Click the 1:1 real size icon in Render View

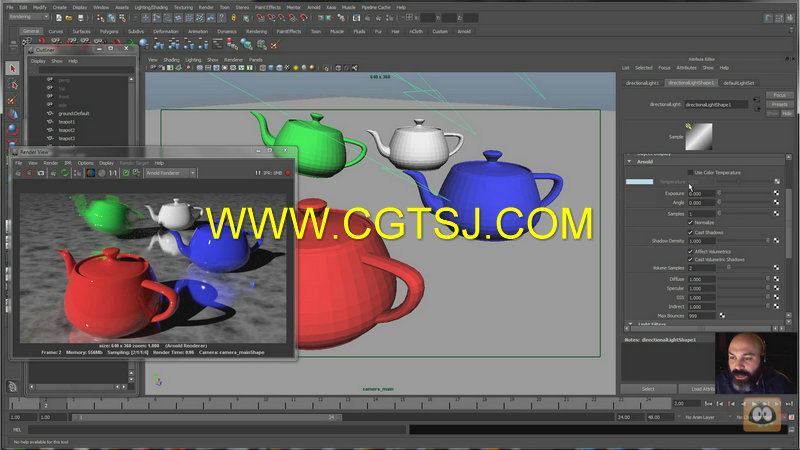tap(113, 173)
